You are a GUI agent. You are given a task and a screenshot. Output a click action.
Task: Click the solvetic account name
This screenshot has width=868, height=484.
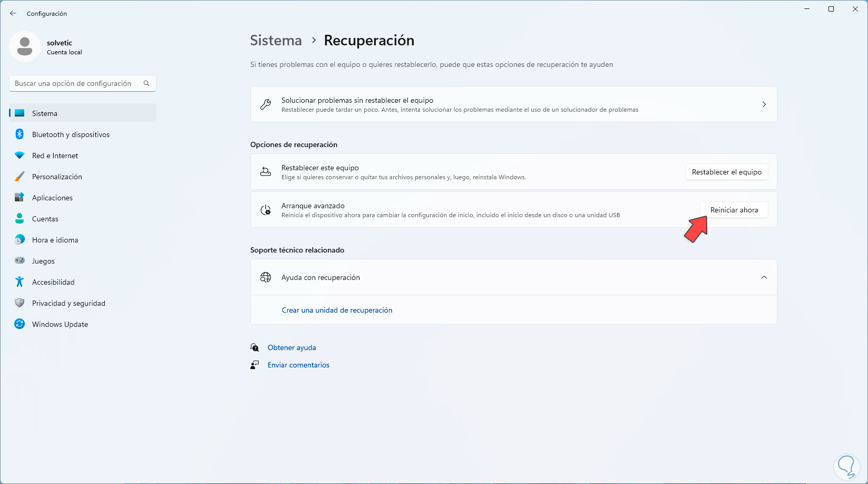(60, 43)
